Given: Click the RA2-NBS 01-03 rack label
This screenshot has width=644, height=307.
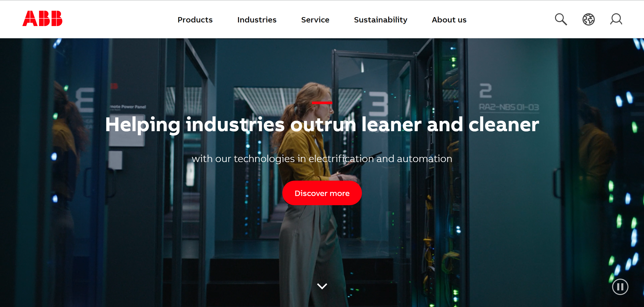Looking at the screenshot, I should coord(509,107).
